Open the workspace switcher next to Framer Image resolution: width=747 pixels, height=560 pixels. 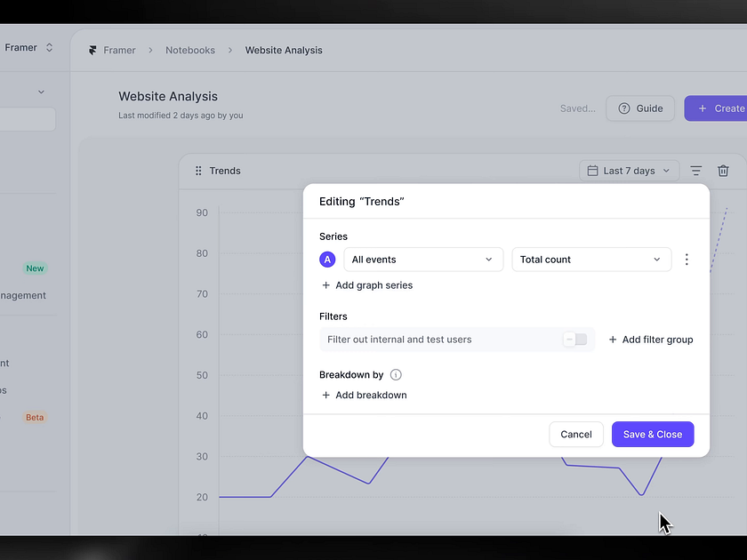49,46
